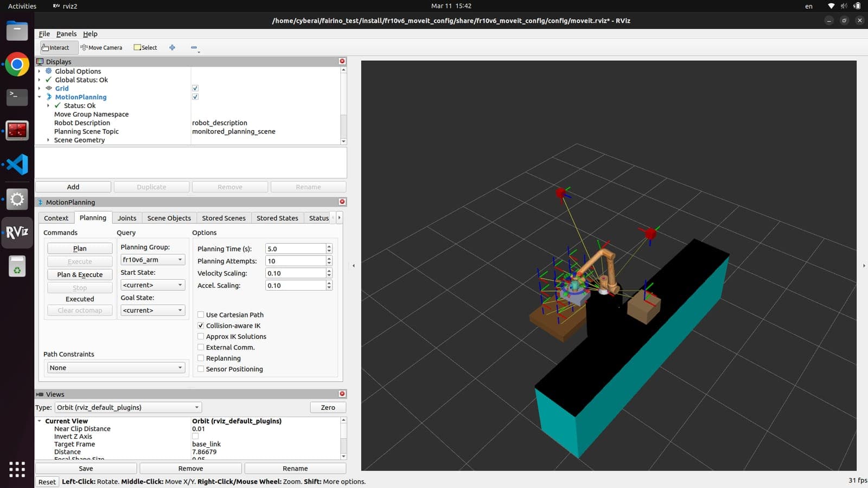Expand the Scene Geometry tree item
Image resolution: width=868 pixels, height=488 pixels.
[48, 140]
